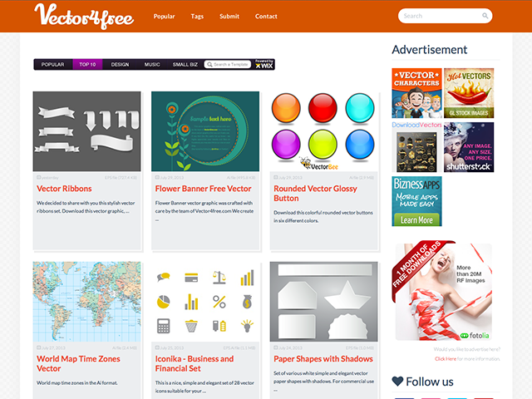Click the heart icon beside Follow us
Screen dimensions: 532x399
pos(397,382)
